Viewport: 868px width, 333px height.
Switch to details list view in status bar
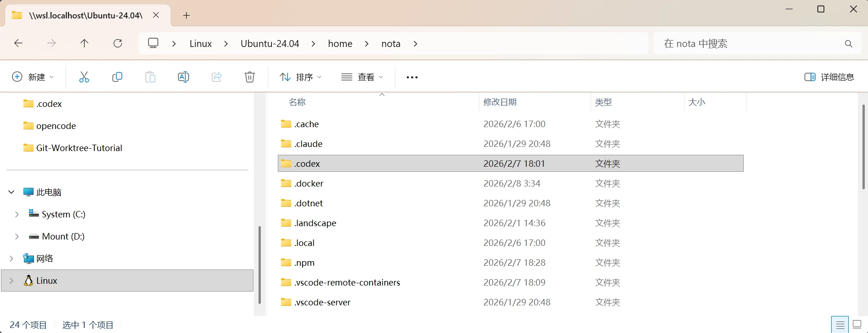tap(840, 324)
